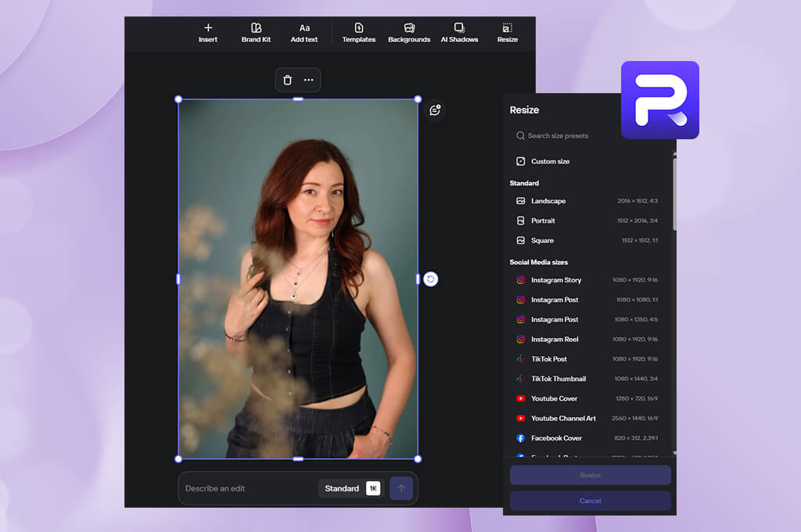Open the Insert tool in top toolbar
The height and width of the screenshot is (532, 801).
tap(208, 33)
